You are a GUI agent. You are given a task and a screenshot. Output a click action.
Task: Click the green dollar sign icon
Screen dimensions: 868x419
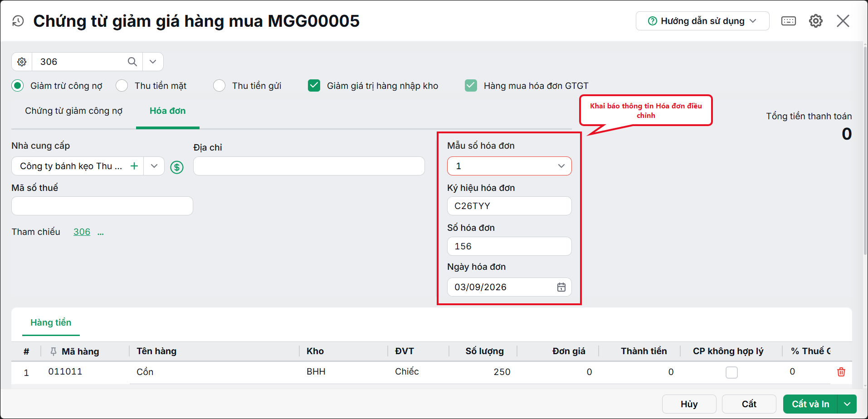tap(177, 167)
